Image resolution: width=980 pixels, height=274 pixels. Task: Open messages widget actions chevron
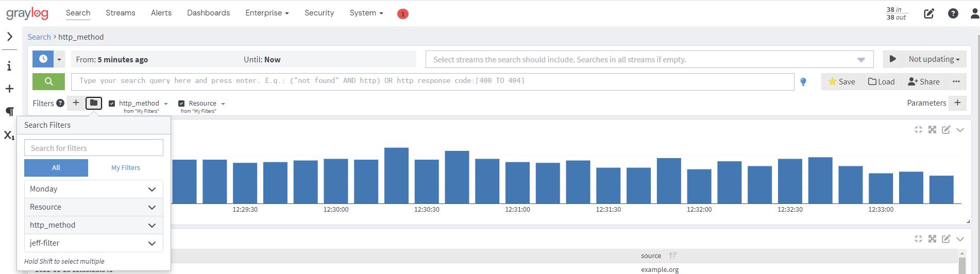(x=960, y=239)
